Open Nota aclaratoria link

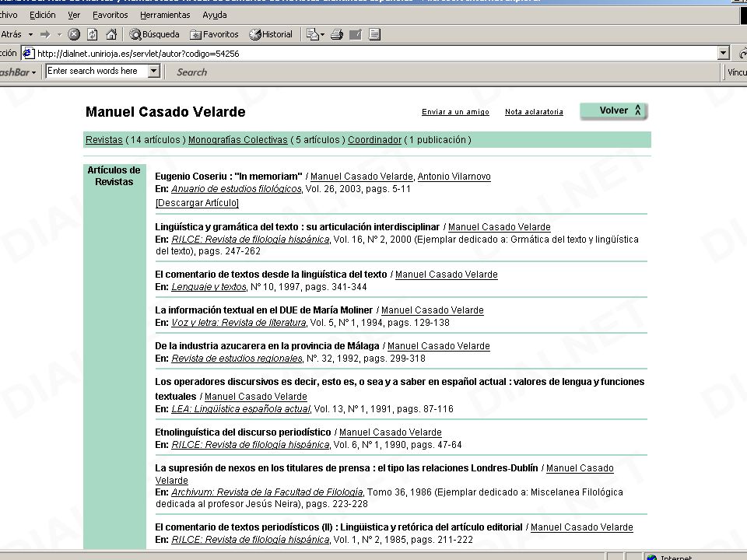tap(534, 112)
